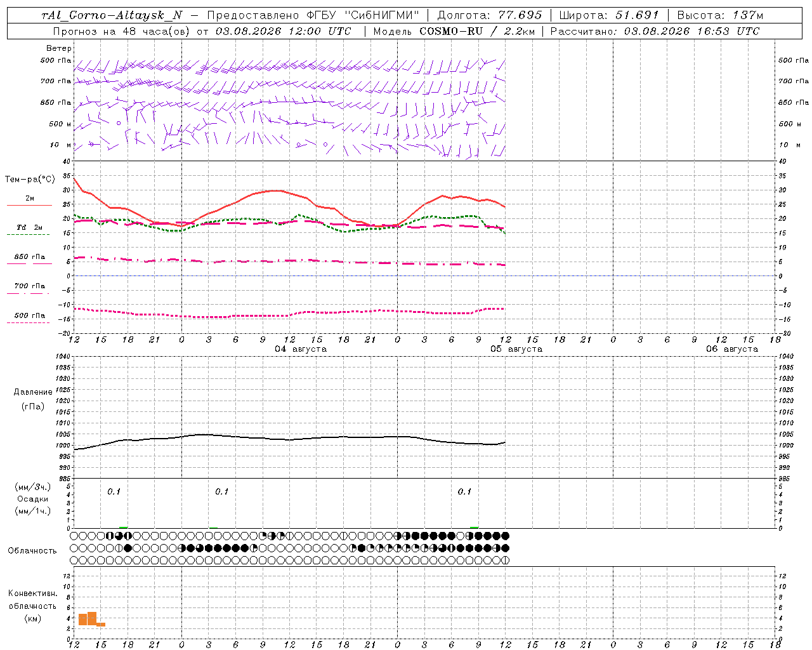Image resolution: width=812 pixels, height=650 pixels.
Task: Select the 06 августа date label
Action: 732,348
